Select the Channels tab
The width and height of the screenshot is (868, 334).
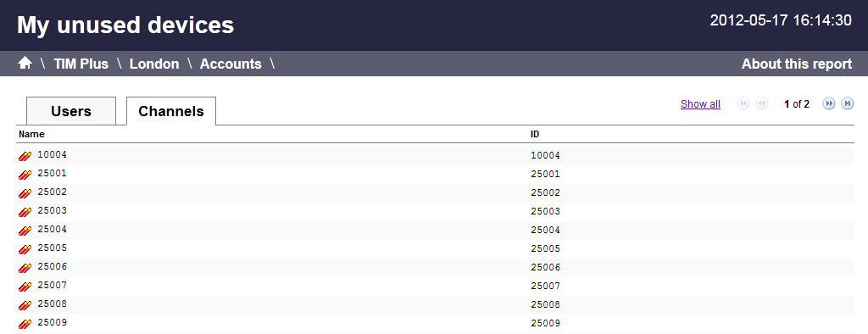171,111
